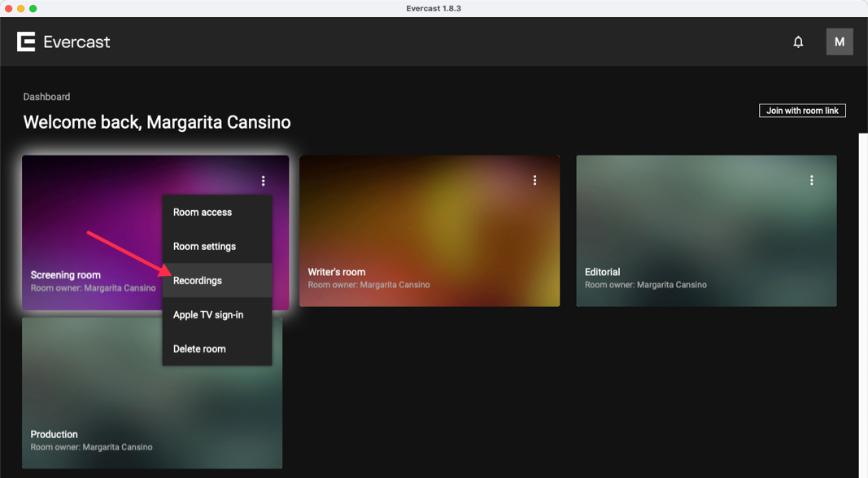Screen dimensions: 868x478
Task: Click the Evercast brand name text
Action: 77,42
